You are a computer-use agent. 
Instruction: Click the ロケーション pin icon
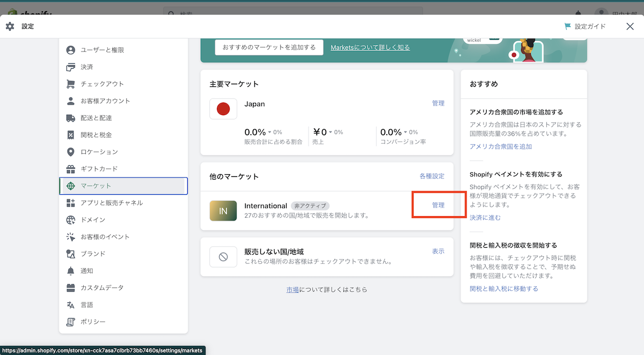(70, 152)
